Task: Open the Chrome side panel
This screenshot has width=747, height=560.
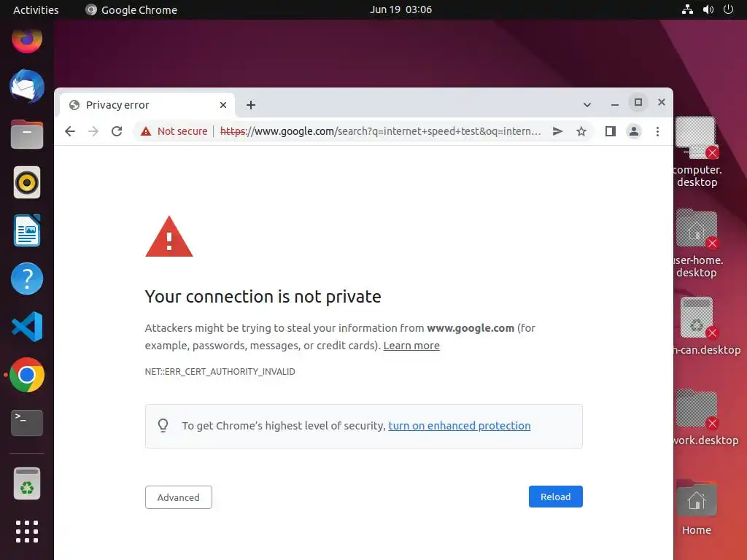Action: tap(611, 131)
